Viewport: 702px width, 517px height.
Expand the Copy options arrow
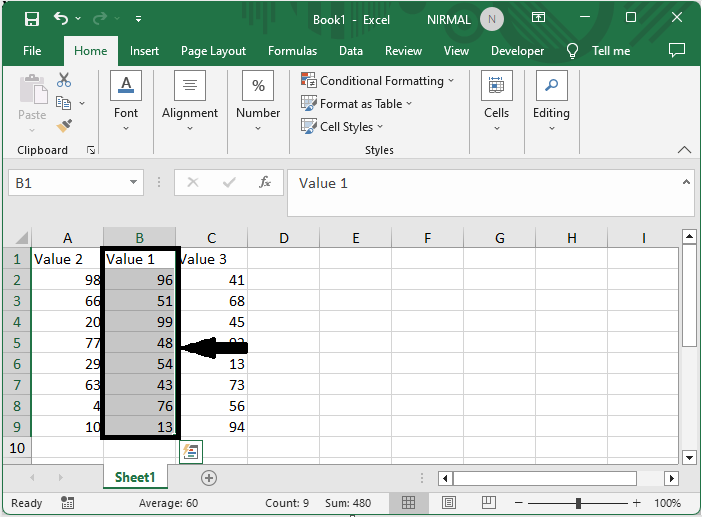point(82,103)
